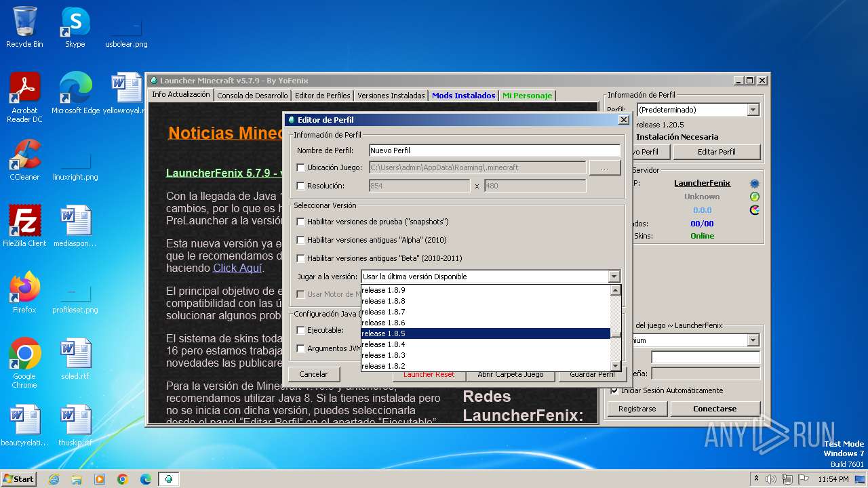Collapse Jugar a la versión dropdown

tap(614, 277)
